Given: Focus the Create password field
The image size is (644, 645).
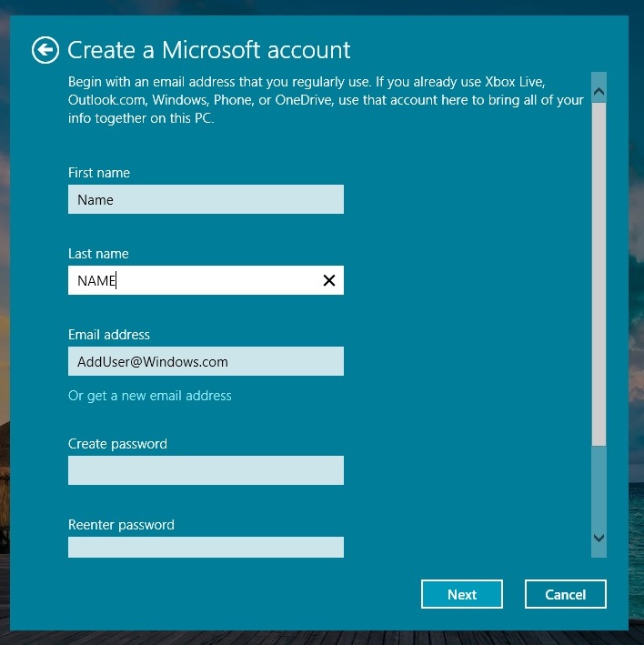Looking at the screenshot, I should 206,470.
